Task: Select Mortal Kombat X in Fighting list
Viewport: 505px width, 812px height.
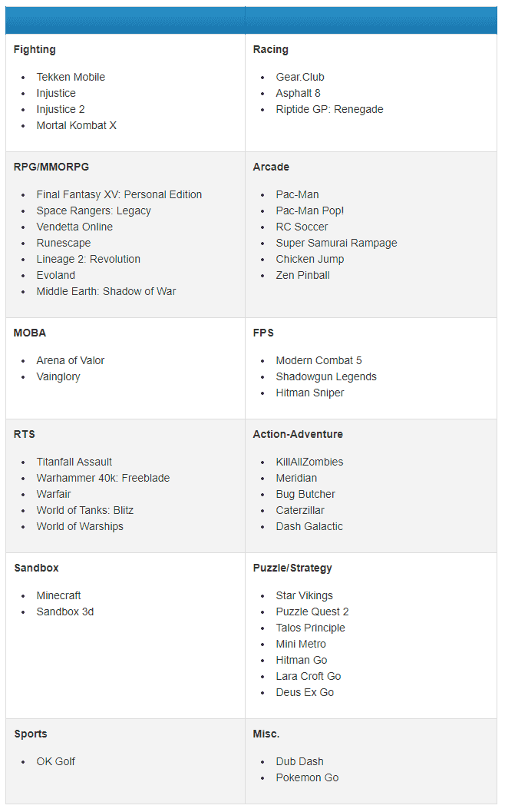Action: coord(77,125)
